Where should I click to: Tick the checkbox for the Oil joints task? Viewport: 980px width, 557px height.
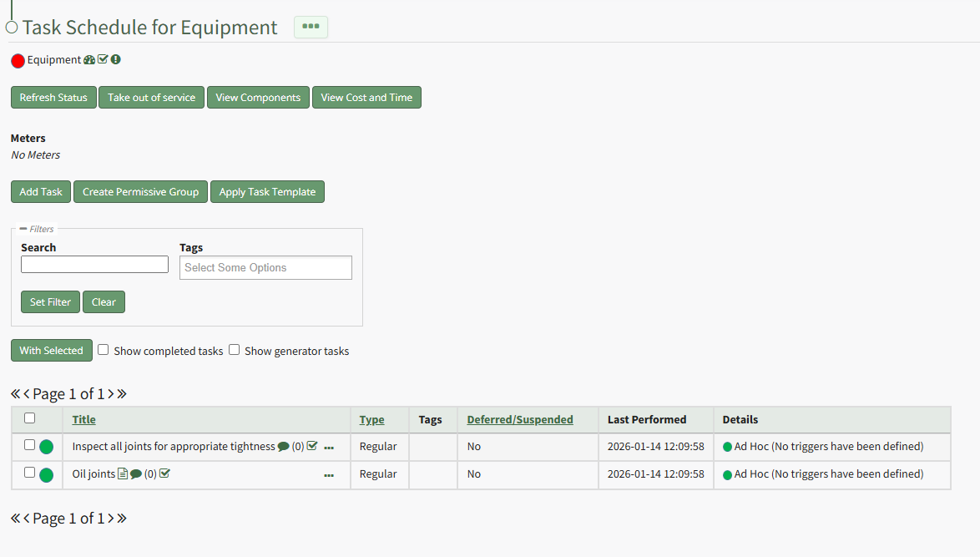(x=30, y=473)
